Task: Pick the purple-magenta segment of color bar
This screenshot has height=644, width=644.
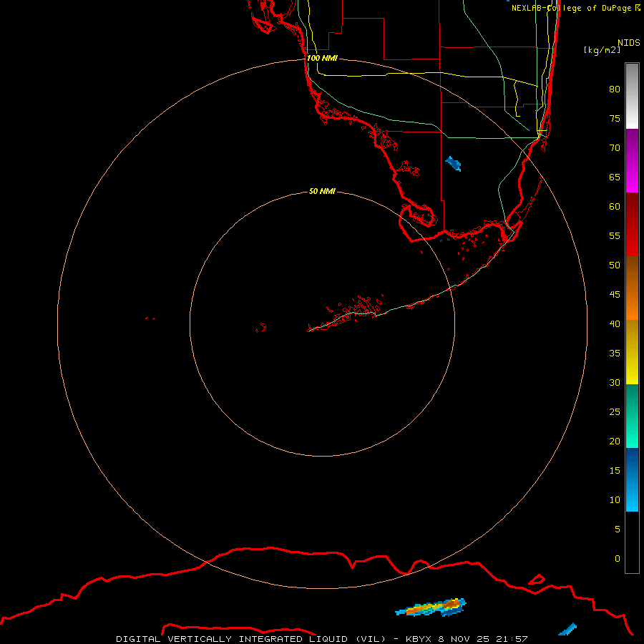Action: [x=632, y=160]
